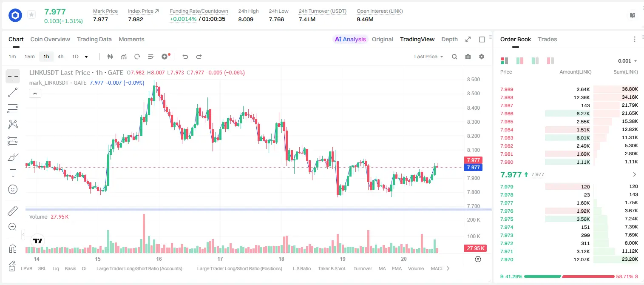Select the text annotation tool
This screenshot has width=644, height=285.
[13, 173]
